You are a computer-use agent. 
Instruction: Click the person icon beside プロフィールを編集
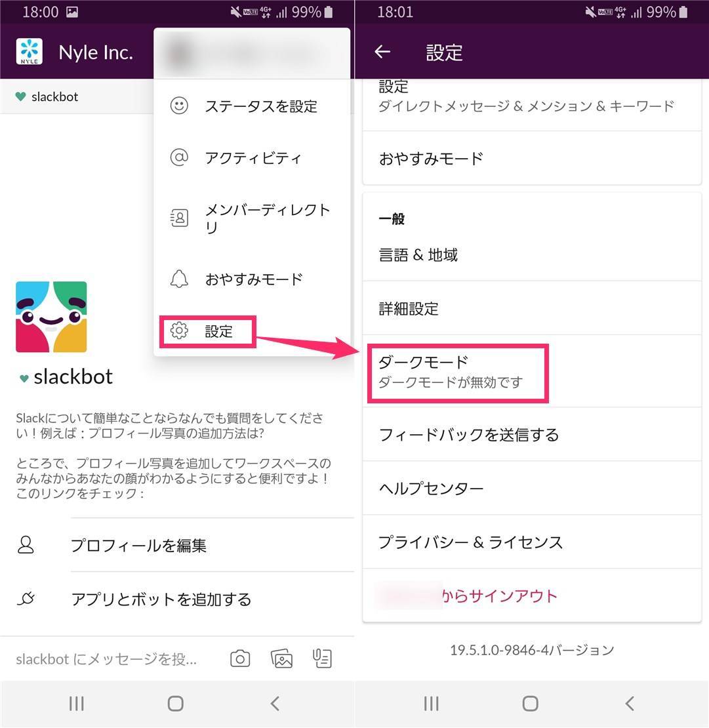tap(26, 544)
